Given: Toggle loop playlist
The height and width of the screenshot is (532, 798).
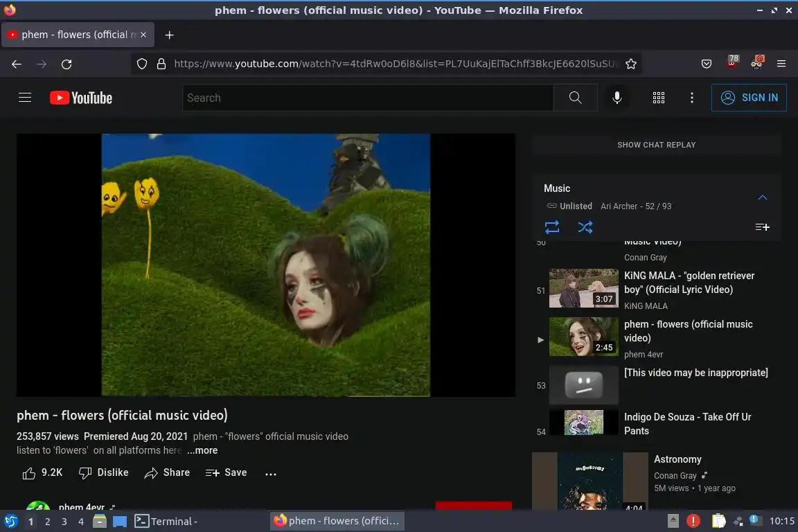Looking at the screenshot, I should pos(552,227).
